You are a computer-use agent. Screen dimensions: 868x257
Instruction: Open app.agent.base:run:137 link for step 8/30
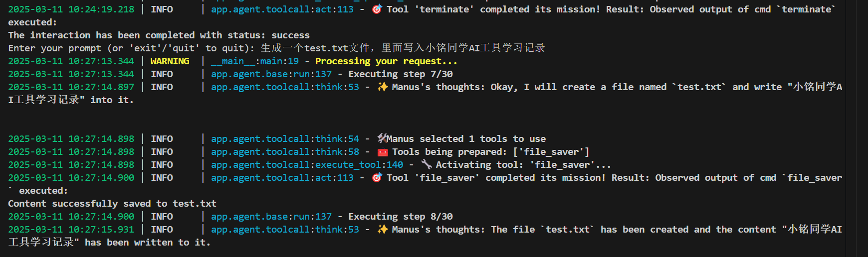pos(271,216)
